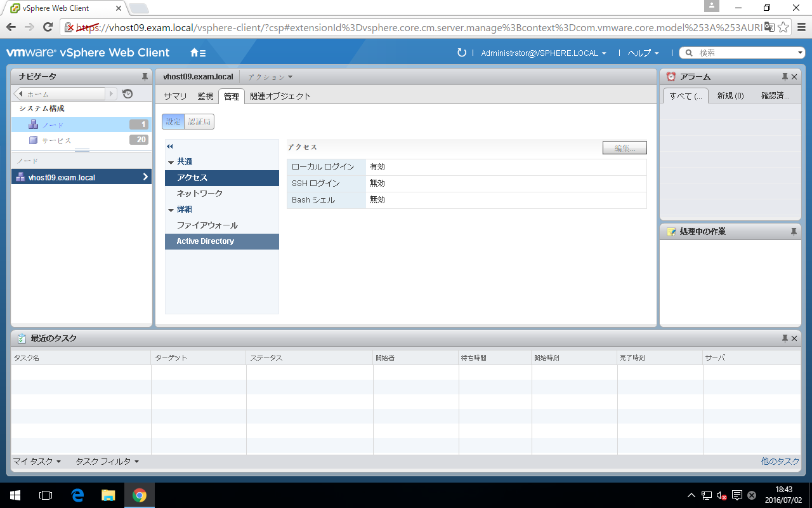Open the navigator history clock icon
812x508 pixels.
(128, 94)
